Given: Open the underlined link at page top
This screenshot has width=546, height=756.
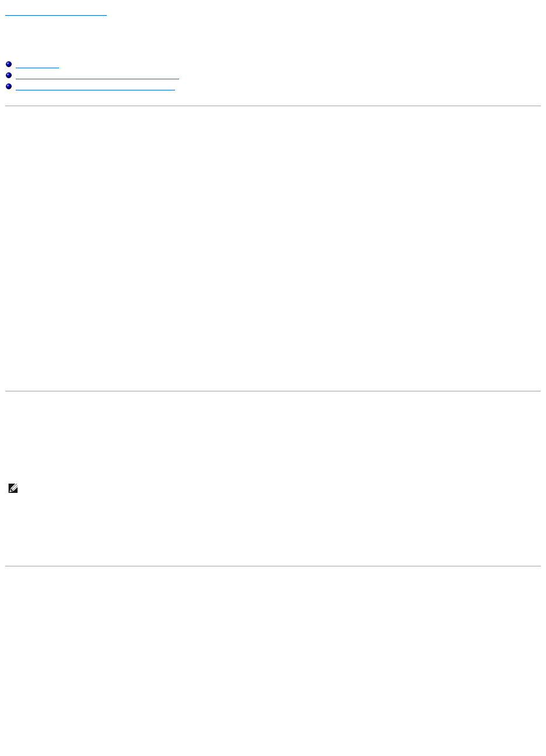Looking at the screenshot, I should (56, 12).
